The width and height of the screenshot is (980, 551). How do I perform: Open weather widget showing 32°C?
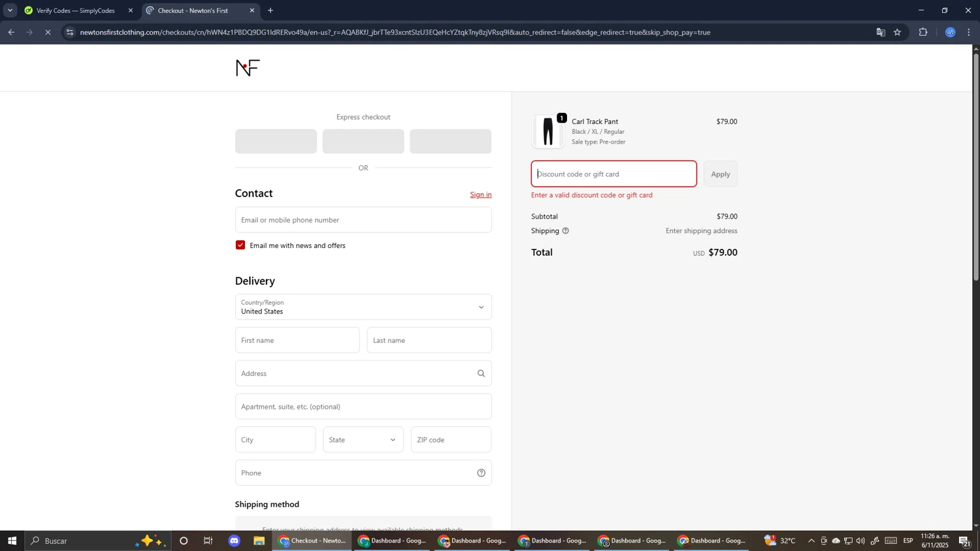[x=780, y=541]
